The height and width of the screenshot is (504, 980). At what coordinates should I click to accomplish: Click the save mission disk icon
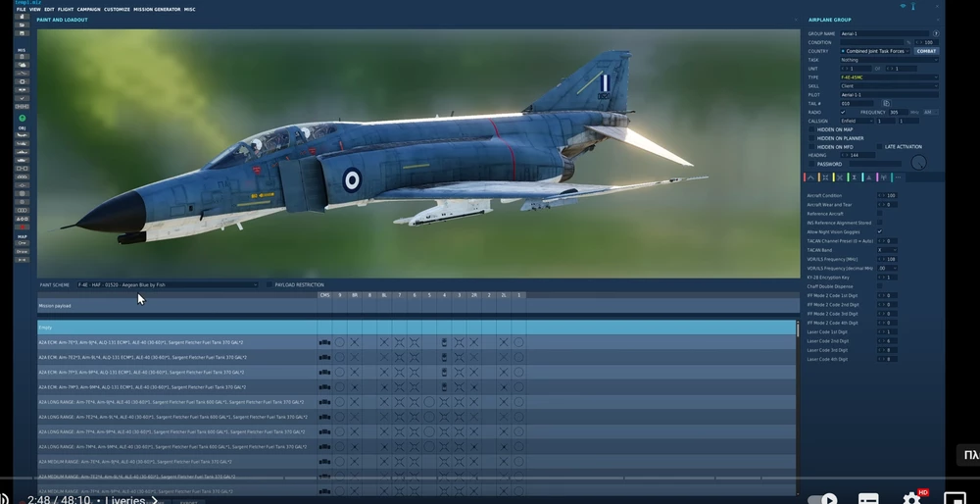pyautogui.click(x=22, y=33)
